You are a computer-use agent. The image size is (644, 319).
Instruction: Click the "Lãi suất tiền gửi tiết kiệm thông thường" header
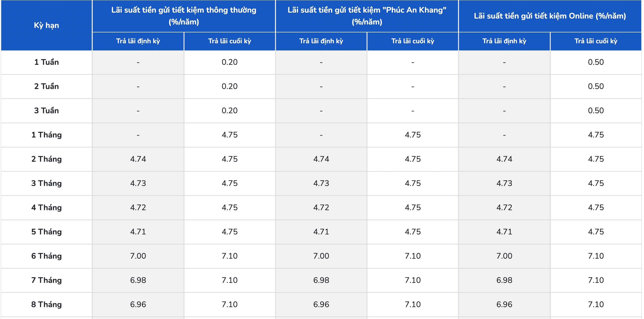pyautogui.click(x=184, y=16)
